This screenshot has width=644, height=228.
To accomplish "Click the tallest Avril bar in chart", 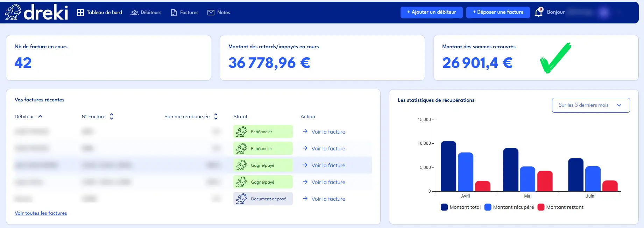I will click(x=448, y=166).
